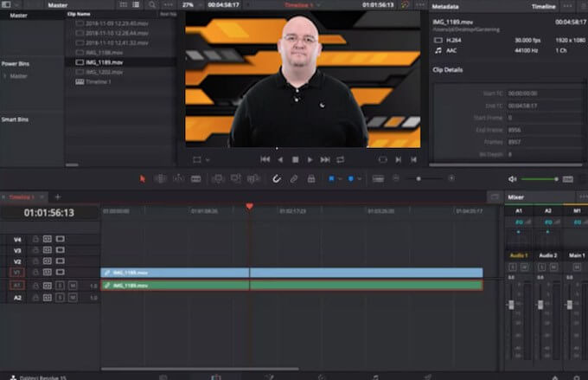Toggle auto select on track V3
Image resolution: width=588 pixels, height=380 pixels.
[48, 250]
